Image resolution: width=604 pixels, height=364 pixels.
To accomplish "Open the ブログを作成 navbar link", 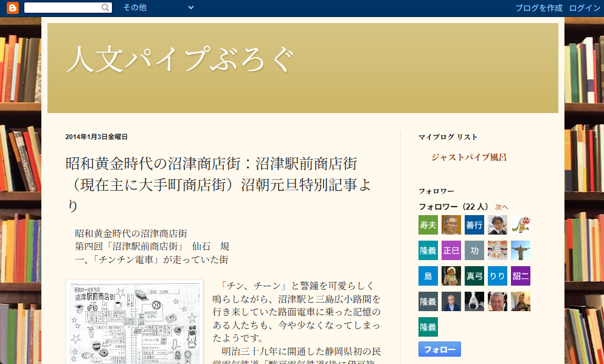I will [x=538, y=8].
